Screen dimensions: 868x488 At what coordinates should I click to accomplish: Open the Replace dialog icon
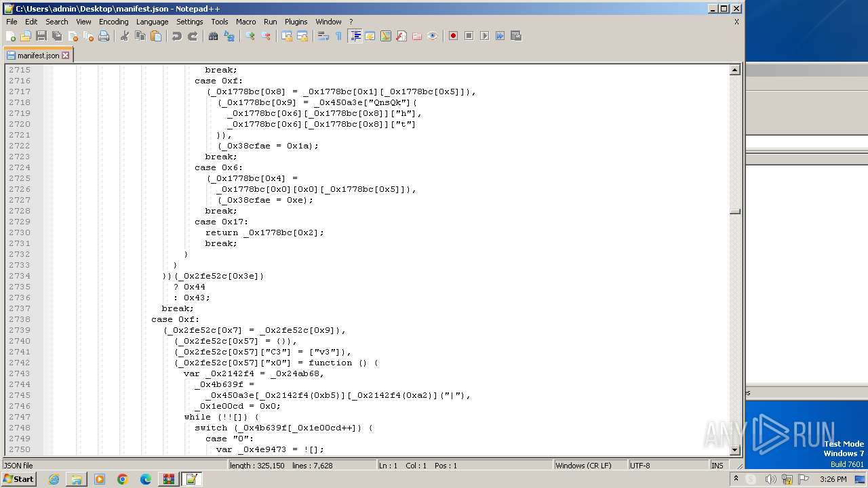[x=229, y=36]
